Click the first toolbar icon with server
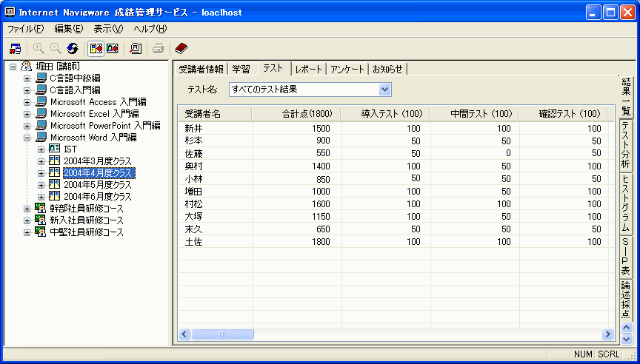 tap(16, 49)
